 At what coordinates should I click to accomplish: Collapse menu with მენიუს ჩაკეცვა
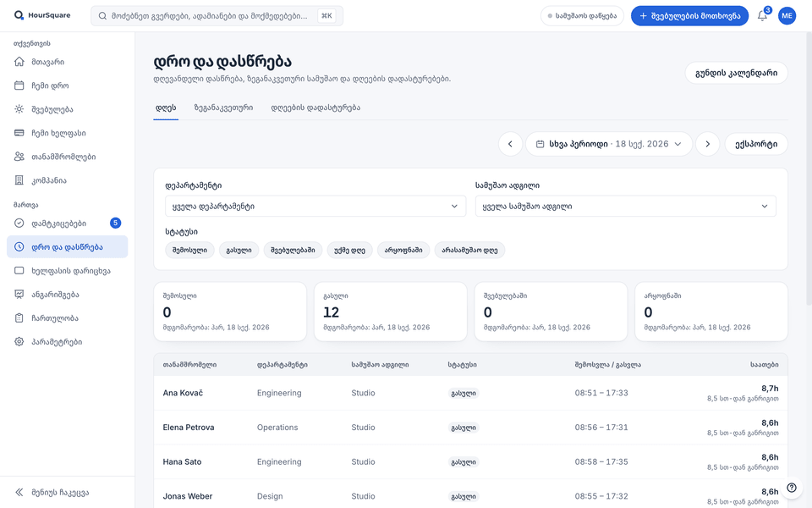68,493
